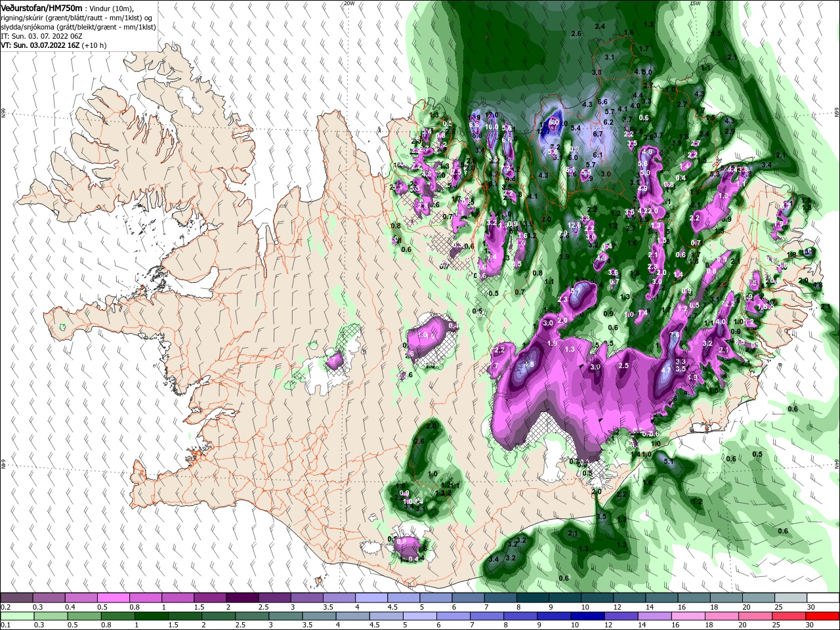This screenshot has height=630, width=840.
Task: Click the 2.4 value near the map's top
Action: tap(600, 26)
